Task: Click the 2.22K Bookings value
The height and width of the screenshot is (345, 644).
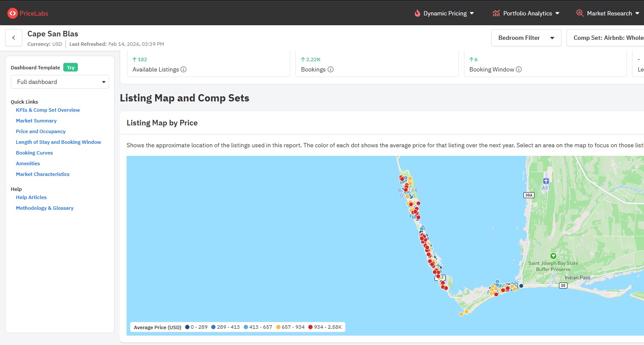Action: pos(310,59)
